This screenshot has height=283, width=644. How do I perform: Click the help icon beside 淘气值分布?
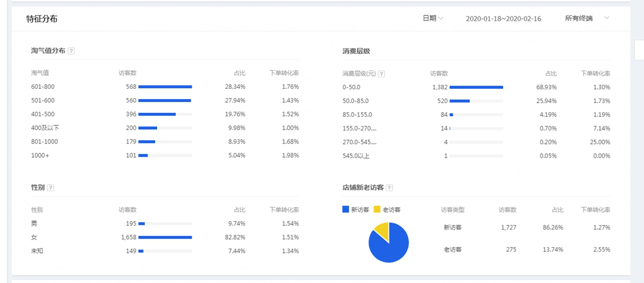tap(71, 51)
